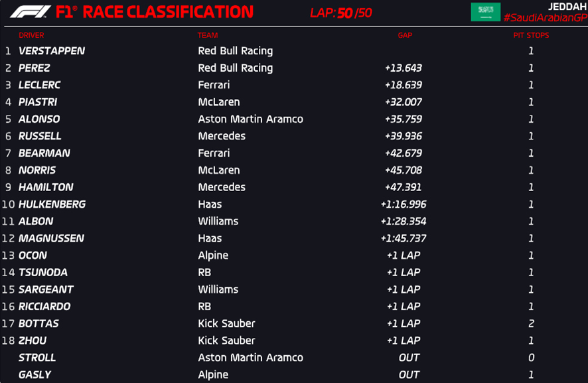Image resolution: width=588 pixels, height=383 pixels.
Task: Select driver STROLL marked OUT
Action: [37, 358]
